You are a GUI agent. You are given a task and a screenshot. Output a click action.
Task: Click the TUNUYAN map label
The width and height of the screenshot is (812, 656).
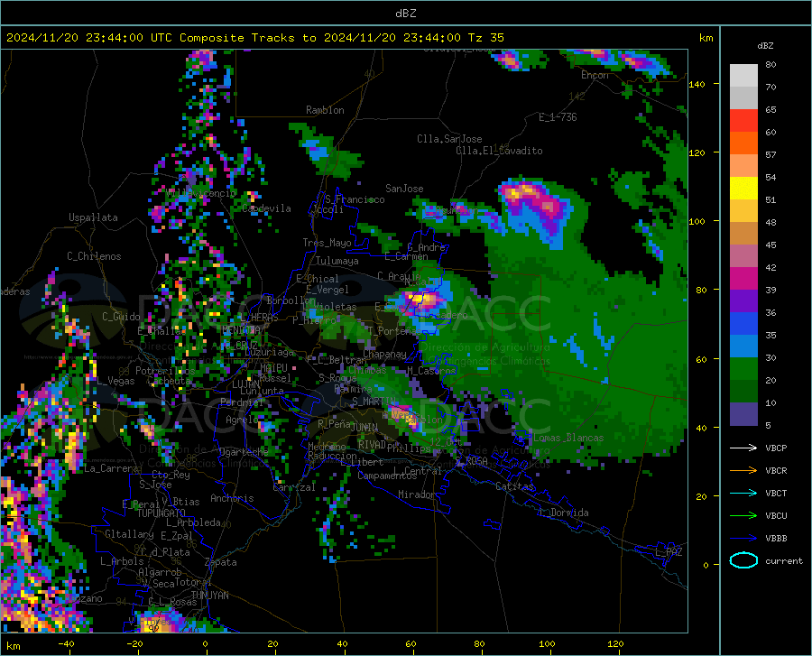[209, 596]
